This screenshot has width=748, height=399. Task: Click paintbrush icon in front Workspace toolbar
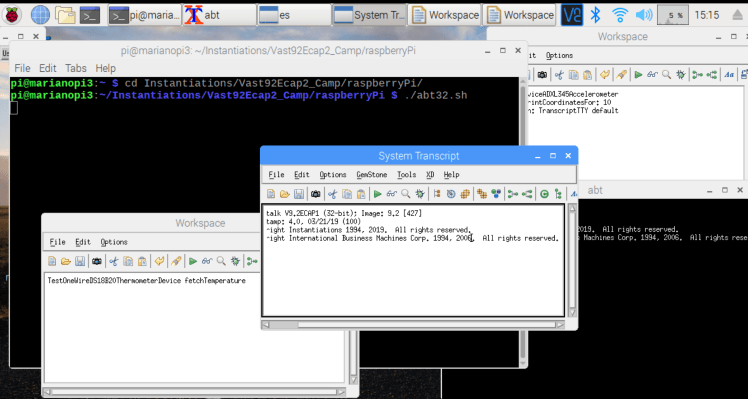176,261
